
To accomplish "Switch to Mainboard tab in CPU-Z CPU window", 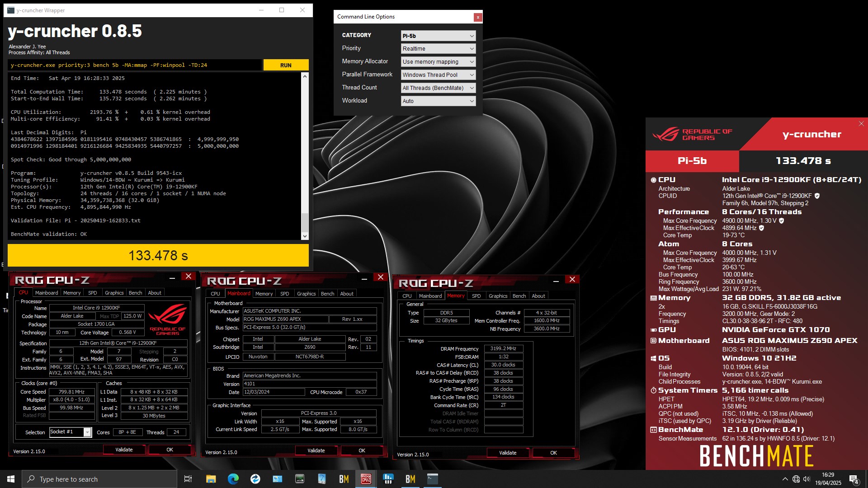I will pos(47,293).
